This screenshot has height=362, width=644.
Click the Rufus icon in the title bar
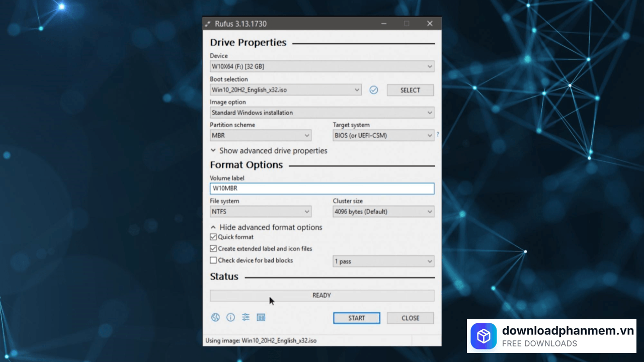[208, 24]
